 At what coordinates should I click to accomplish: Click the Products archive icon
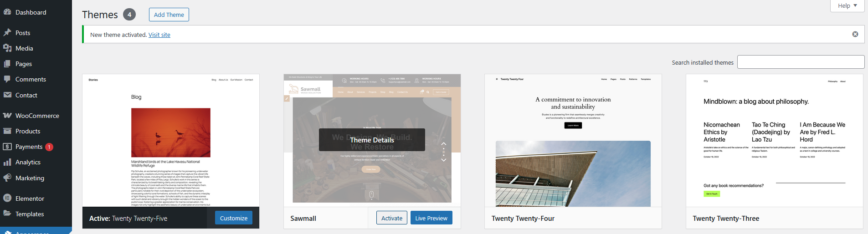pos(7,131)
